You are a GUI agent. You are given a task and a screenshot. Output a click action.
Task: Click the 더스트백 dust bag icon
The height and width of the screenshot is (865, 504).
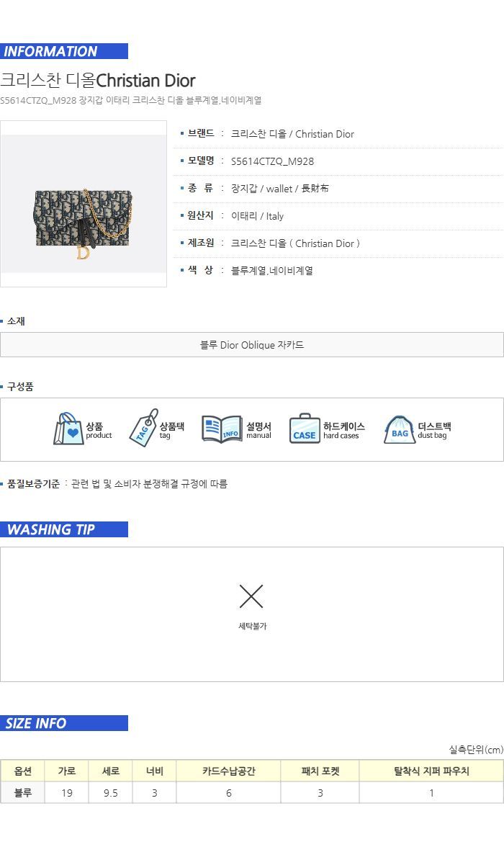click(399, 429)
